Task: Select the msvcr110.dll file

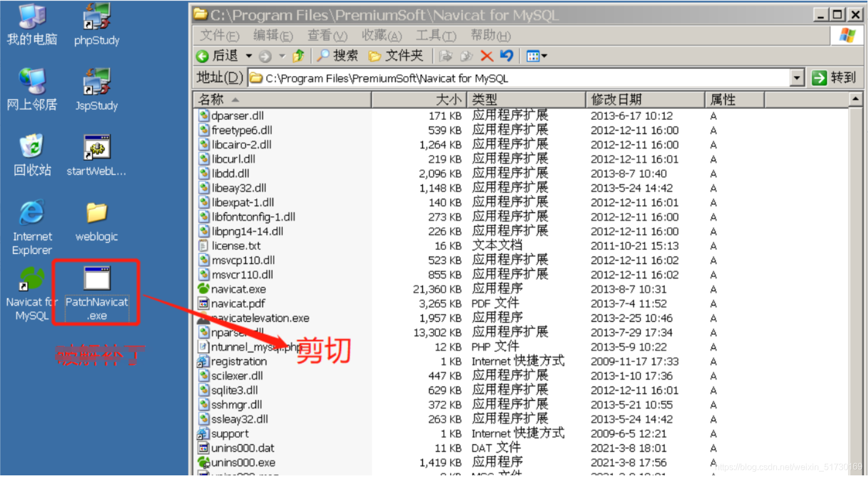Action: tap(236, 274)
